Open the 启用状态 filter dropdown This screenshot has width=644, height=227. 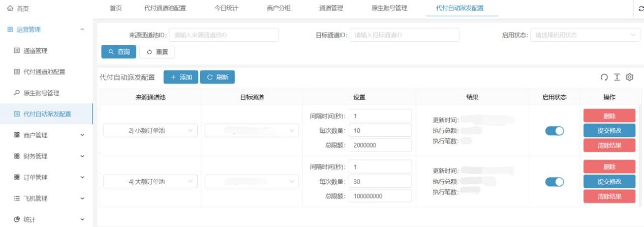pos(585,35)
